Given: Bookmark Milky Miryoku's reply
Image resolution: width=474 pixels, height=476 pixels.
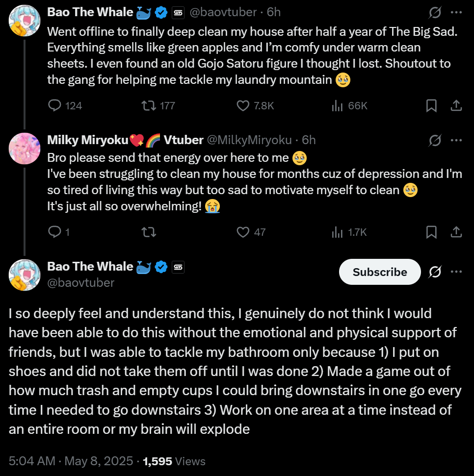Looking at the screenshot, I should point(431,232).
